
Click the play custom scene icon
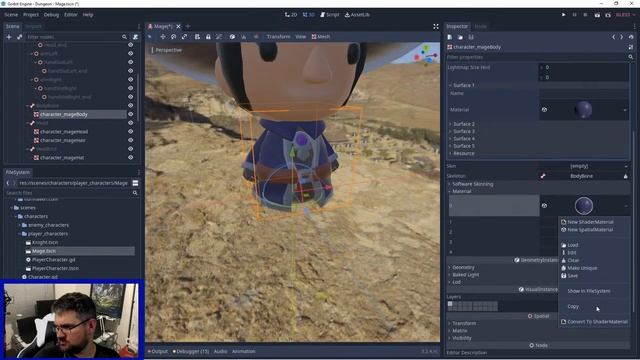608,15
